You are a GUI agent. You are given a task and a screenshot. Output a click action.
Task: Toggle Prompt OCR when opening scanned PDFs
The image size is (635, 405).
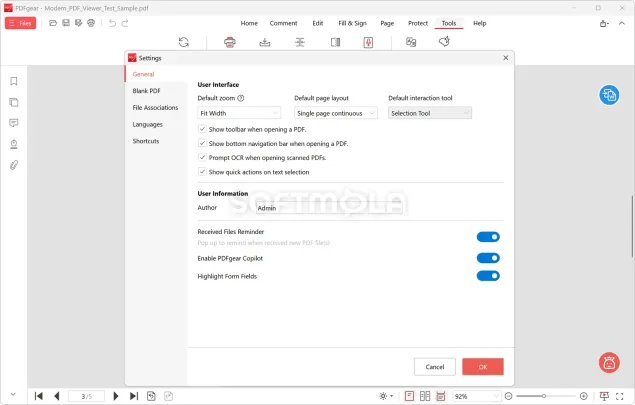[202, 158]
